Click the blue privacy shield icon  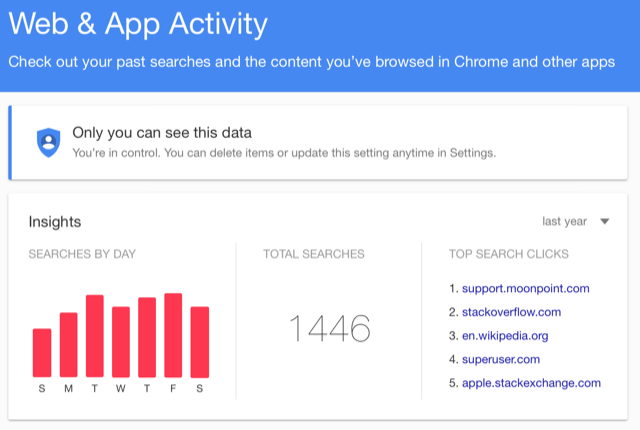tap(48, 142)
